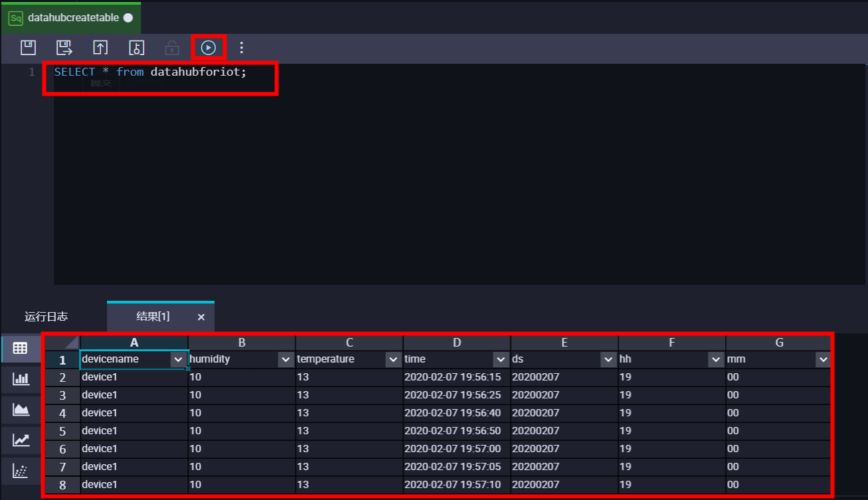Image resolution: width=868 pixels, height=500 pixels.
Task: Select column B header
Action: tap(242, 343)
